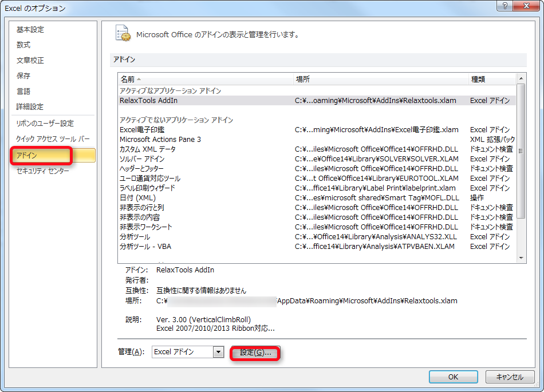Select the 非表示の行と列 row
Viewport: 544px width, 392px height.
tap(317, 207)
